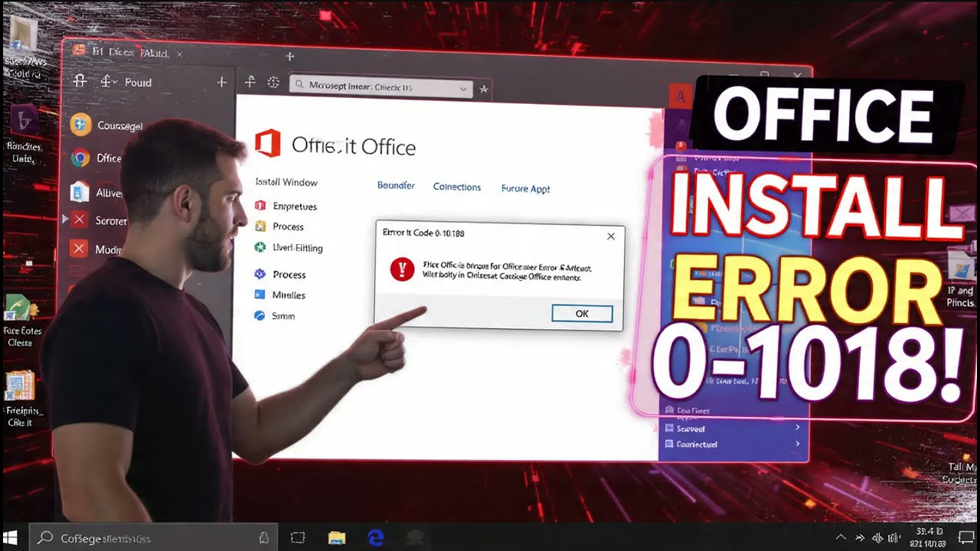Click the blue gear icon next to the second Process
The width and height of the screenshot is (980, 551).
[x=259, y=274]
